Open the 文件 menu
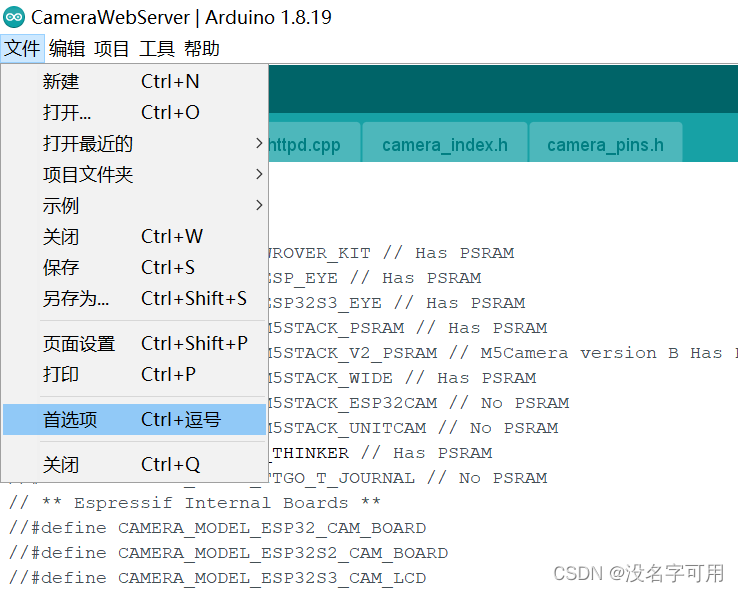Image resolution: width=738 pixels, height=592 pixels. (x=23, y=48)
